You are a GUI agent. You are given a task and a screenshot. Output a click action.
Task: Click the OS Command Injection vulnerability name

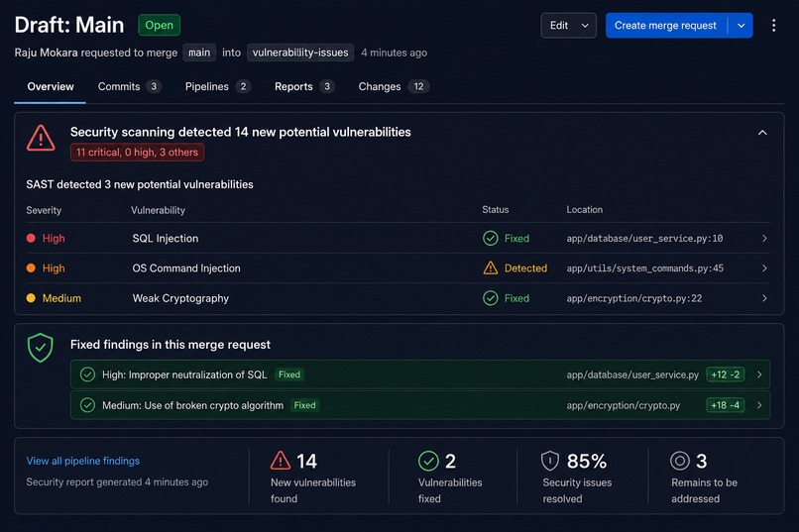pyautogui.click(x=186, y=268)
